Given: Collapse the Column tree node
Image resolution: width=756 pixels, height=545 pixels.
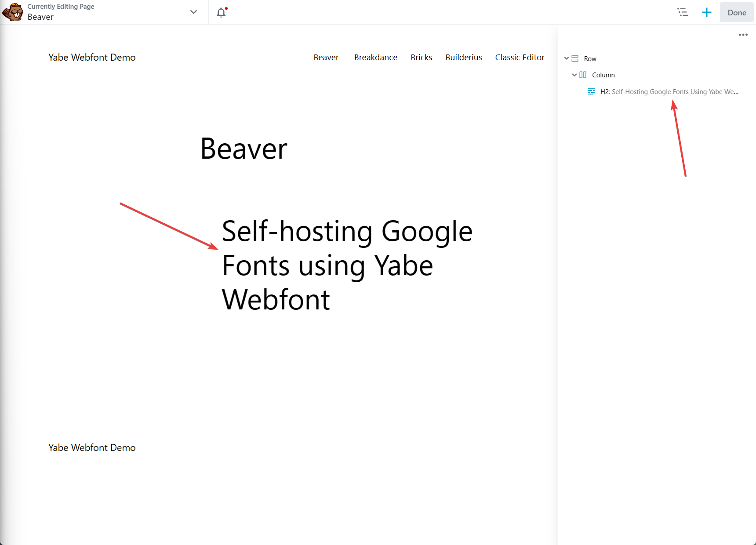Looking at the screenshot, I should click(574, 75).
